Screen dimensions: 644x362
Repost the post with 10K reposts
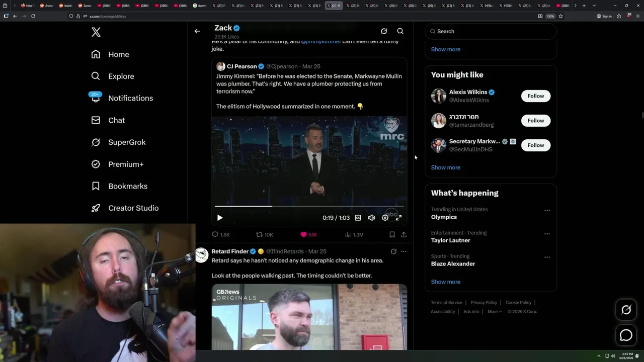tap(265, 235)
